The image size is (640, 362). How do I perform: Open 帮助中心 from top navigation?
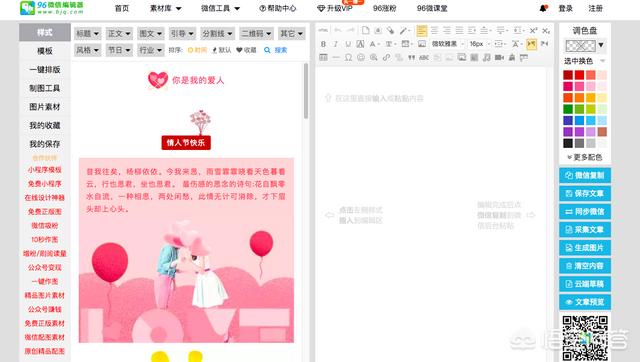[278, 8]
